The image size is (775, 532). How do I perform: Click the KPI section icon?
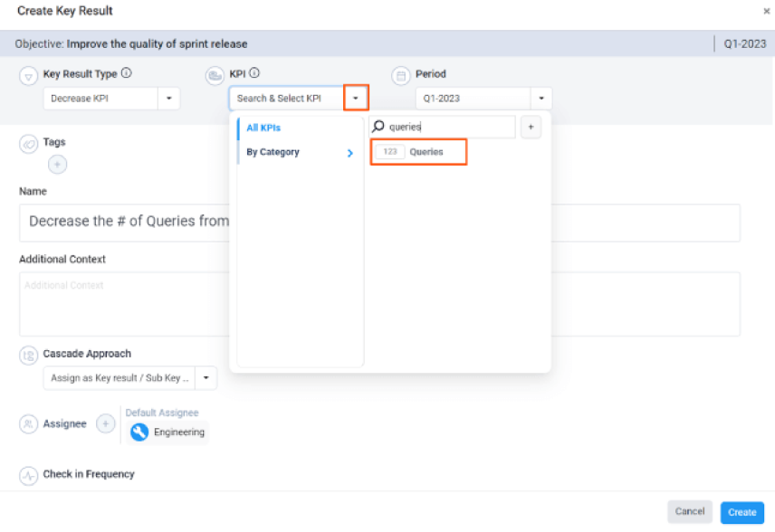pyautogui.click(x=215, y=76)
